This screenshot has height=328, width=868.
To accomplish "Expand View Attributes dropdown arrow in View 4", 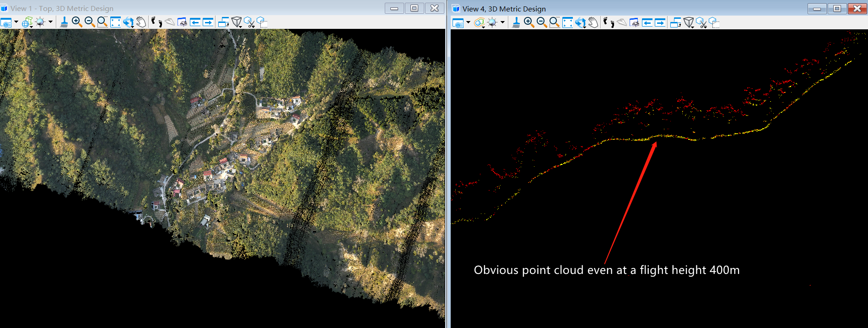I will pyautogui.click(x=468, y=22).
